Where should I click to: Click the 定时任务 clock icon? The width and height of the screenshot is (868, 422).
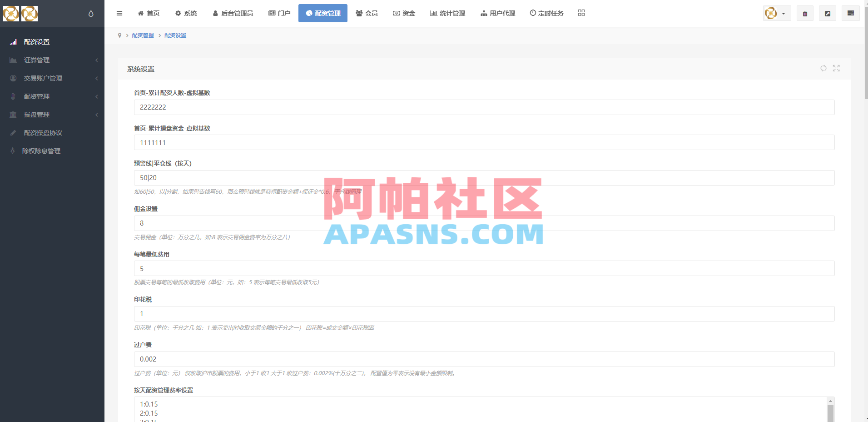click(532, 13)
